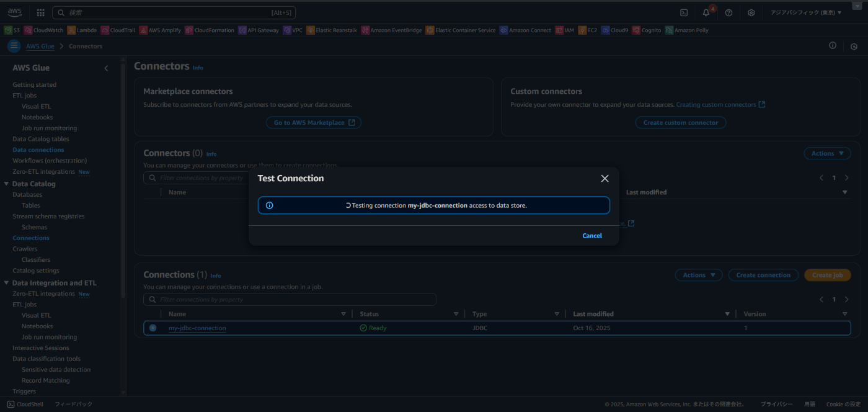The width and height of the screenshot is (868, 412).
Task: Open Info link beside Connectors heading
Action: 198,68
